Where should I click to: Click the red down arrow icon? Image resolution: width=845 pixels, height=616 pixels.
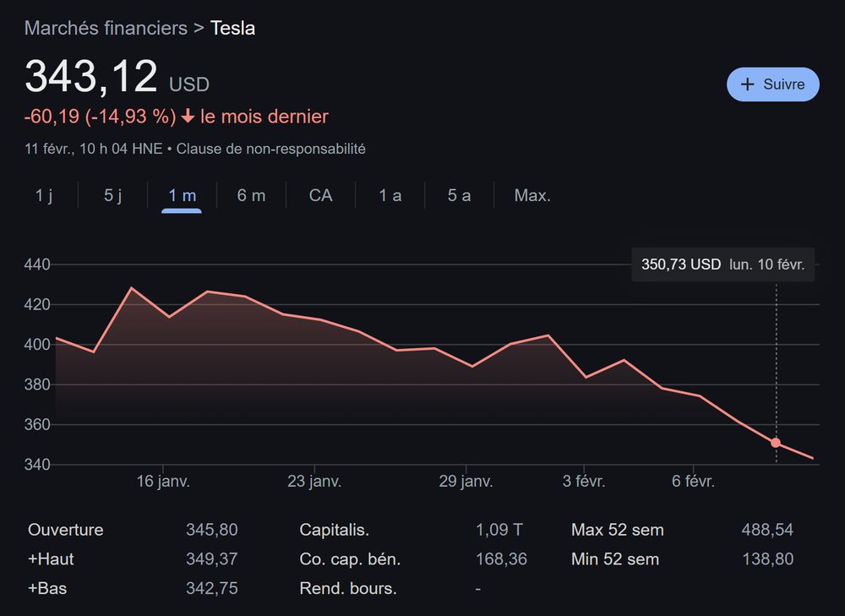(188, 116)
